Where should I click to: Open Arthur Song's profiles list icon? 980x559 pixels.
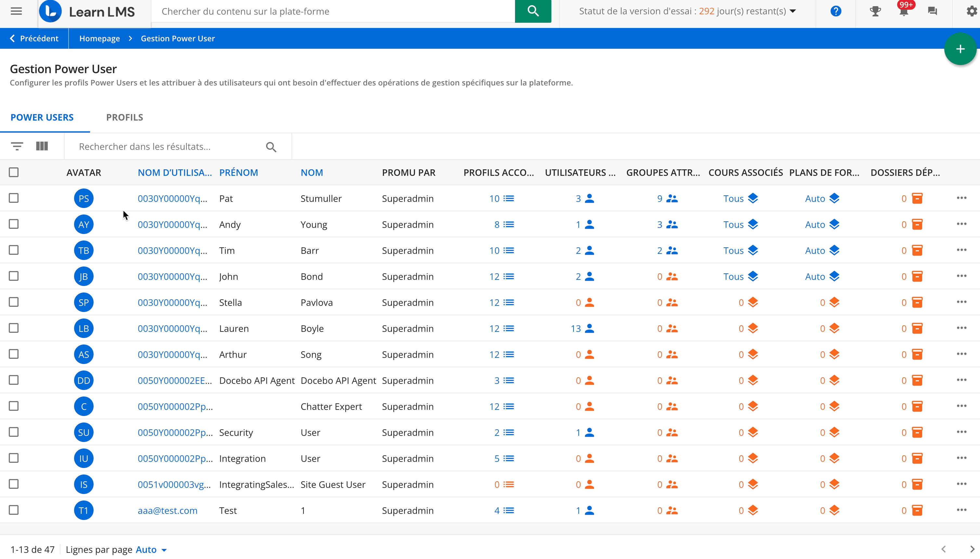tap(509, 354)
